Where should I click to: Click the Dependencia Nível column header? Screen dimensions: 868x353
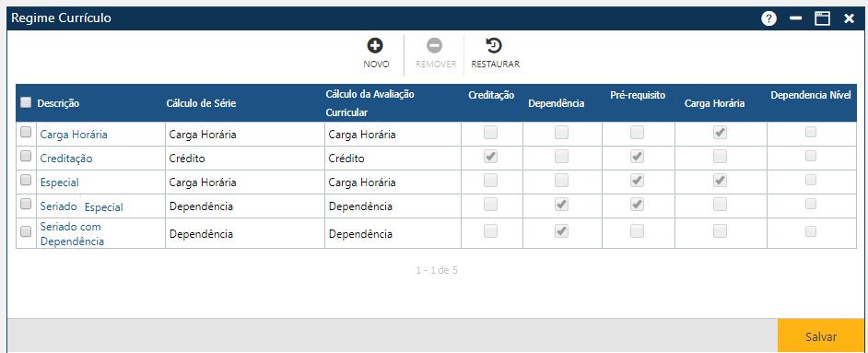[x=811, y=95]
